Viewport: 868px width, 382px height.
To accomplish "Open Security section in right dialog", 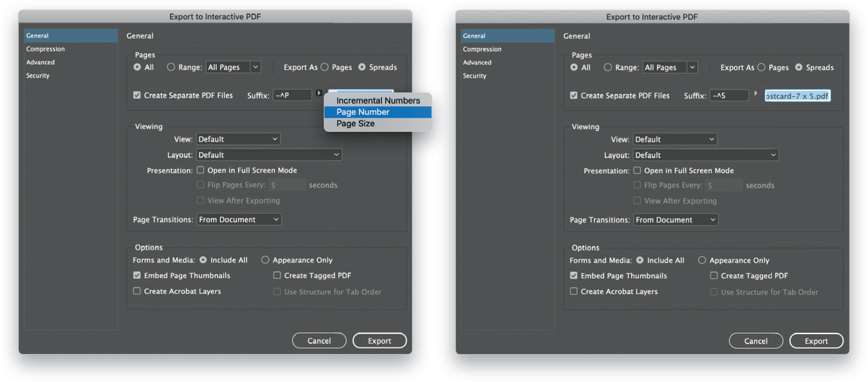I will tap(507, 76).
